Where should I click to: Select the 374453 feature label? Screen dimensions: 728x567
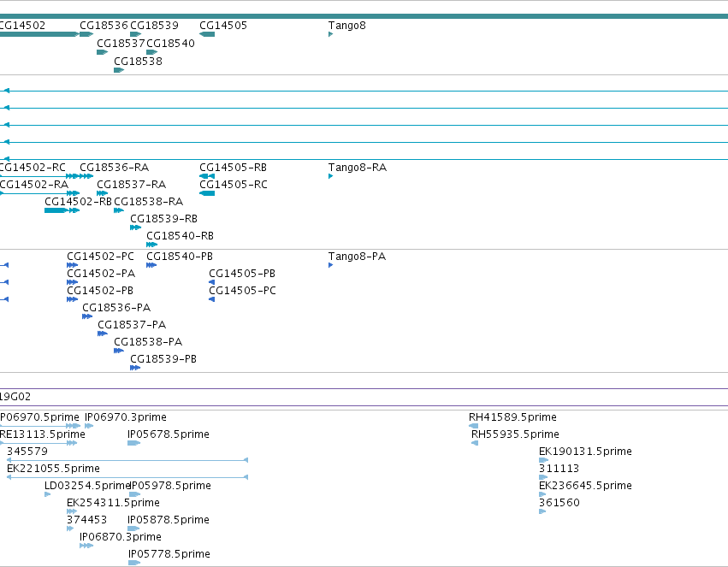tap(86, 520)
